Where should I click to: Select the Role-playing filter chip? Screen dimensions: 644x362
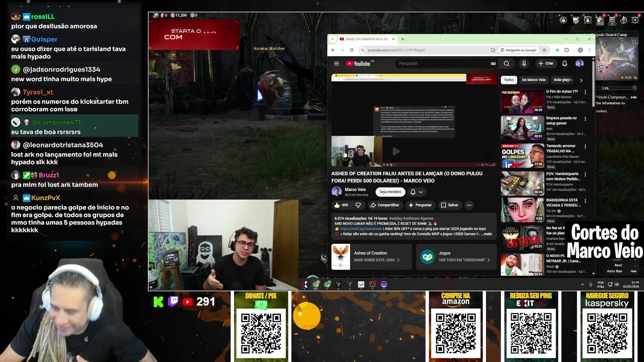563,80
